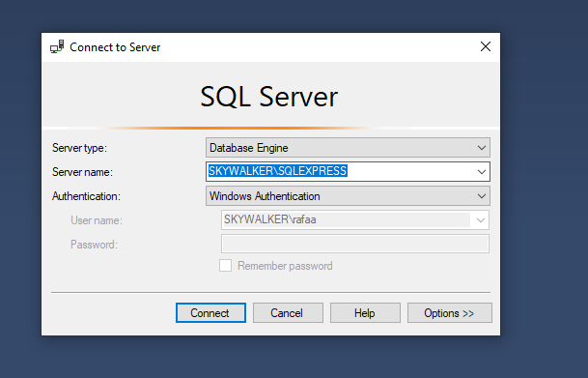Click the User name field showing SKYWALKER\rafaa

pos(346,220)
